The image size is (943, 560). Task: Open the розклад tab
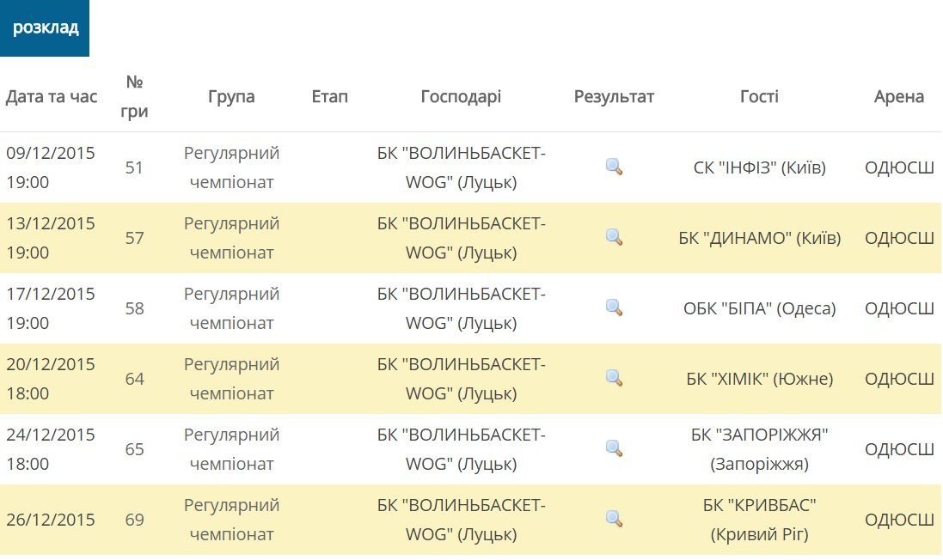[45, 27]
